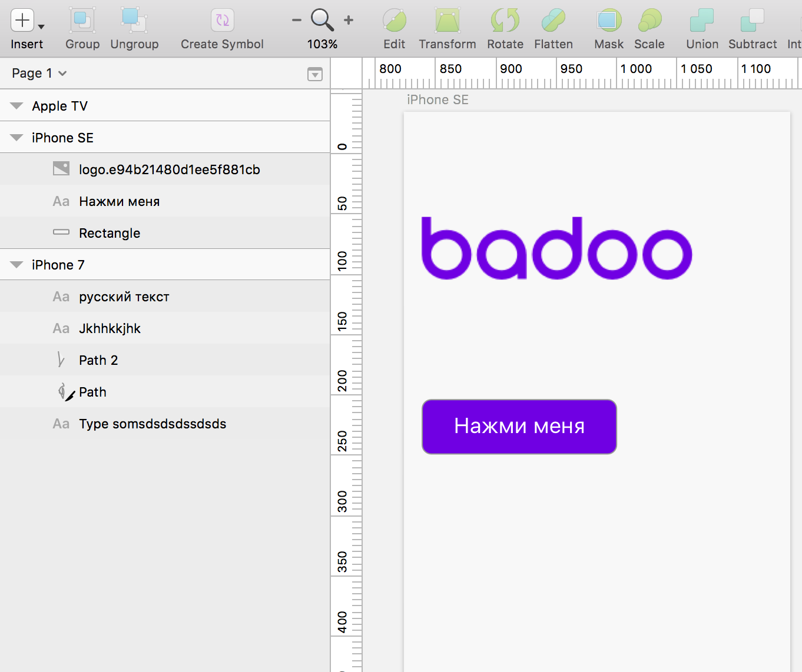Image resolution: width=802 pixels, height=672 pixels.
Task: Select the Jkhhkkjhk text layer
Action: (x=165, y=328)
